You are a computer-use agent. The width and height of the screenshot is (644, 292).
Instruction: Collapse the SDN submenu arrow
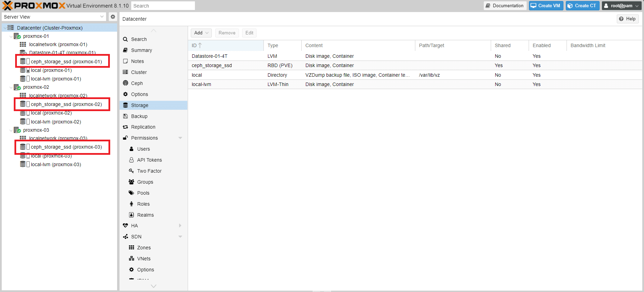pyautogui.click(x=180, y=237)
